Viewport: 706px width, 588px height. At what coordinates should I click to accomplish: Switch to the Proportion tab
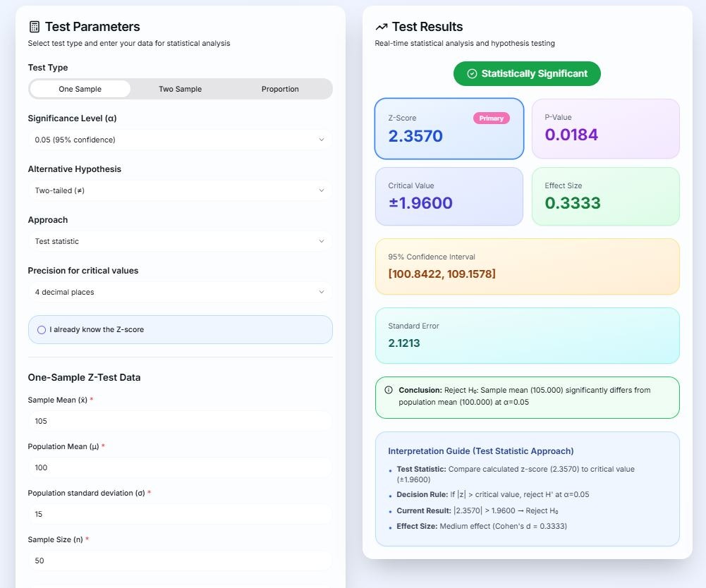coord(280,89)
